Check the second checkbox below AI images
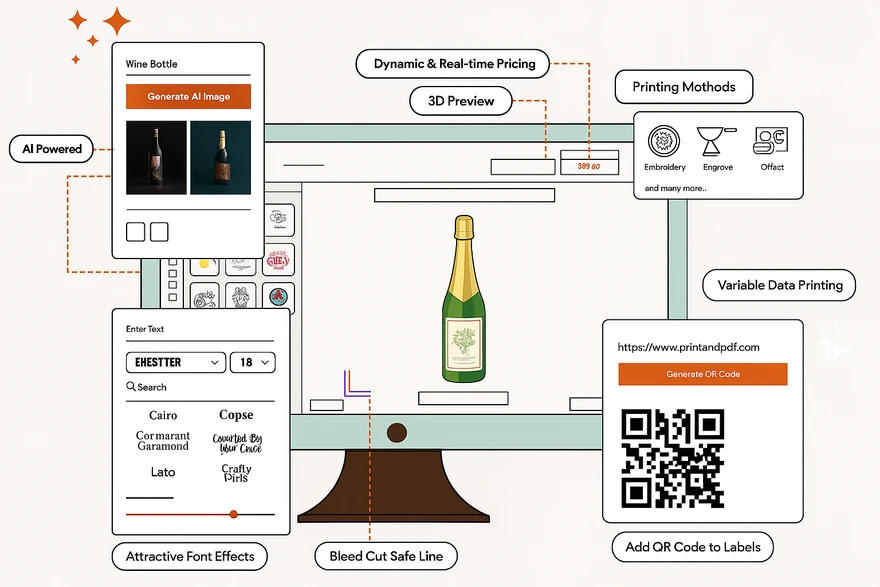This screenshot has width=880, height=587. 159,230
